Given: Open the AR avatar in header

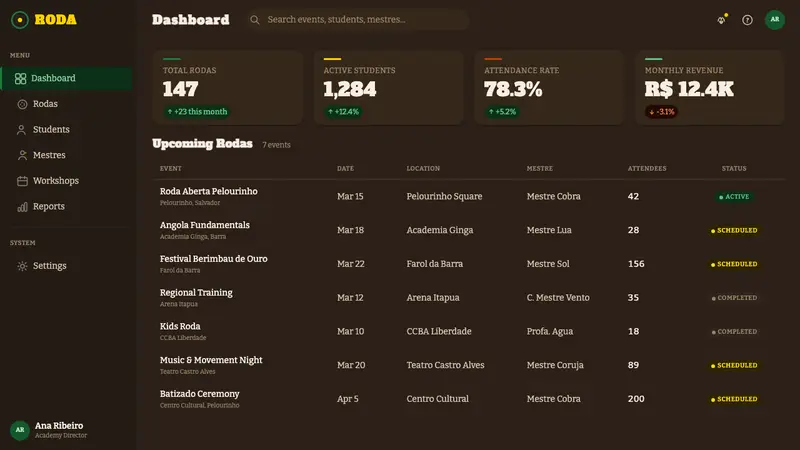Looking at the screenshot, I should pos(774,19).
